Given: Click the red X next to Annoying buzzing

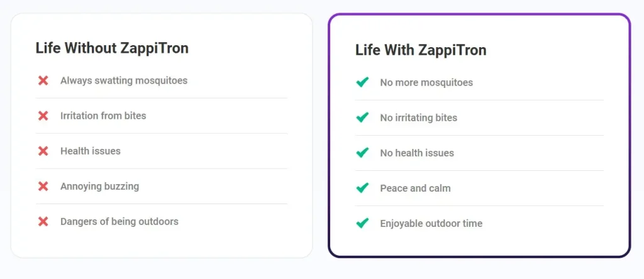Looking at the screenshot, I should 43,186.
